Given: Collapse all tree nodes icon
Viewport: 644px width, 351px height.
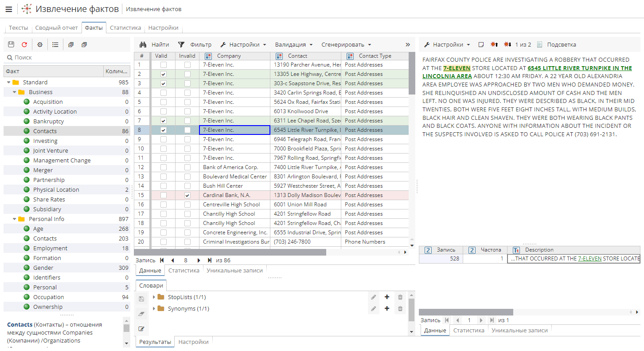Looking at the screenshot, I should pyautogui.click(x=84, y=44).
